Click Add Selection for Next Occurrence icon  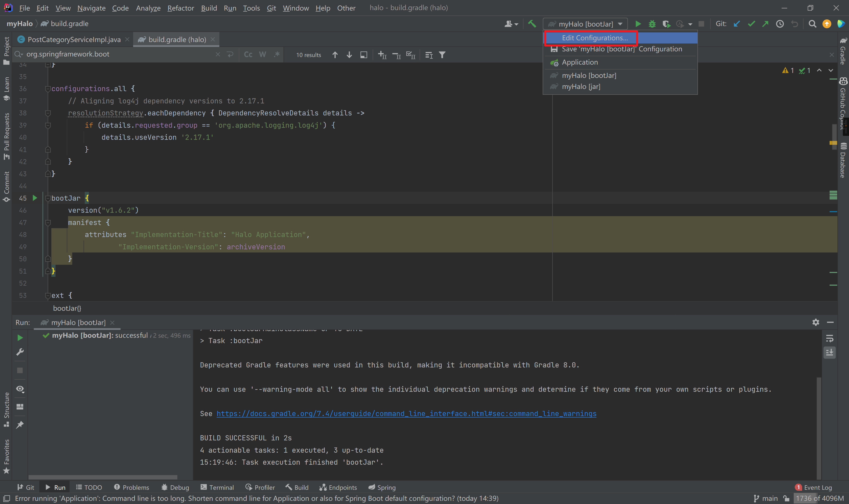coord(382,55)
